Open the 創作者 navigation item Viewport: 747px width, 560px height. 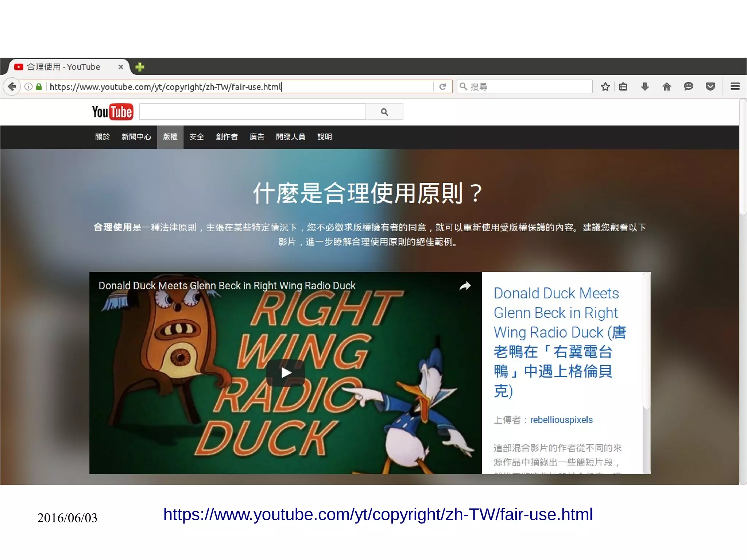227,137
